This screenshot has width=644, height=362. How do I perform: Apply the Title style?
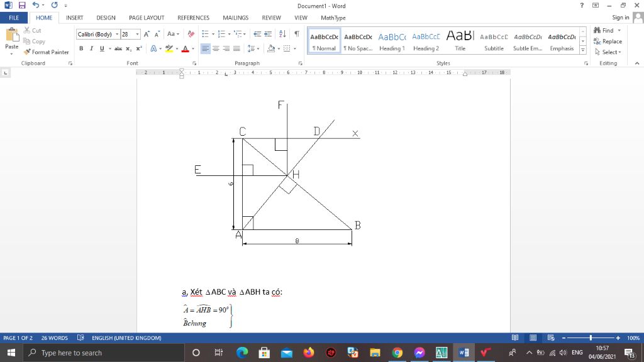click(x=460, y=41)
